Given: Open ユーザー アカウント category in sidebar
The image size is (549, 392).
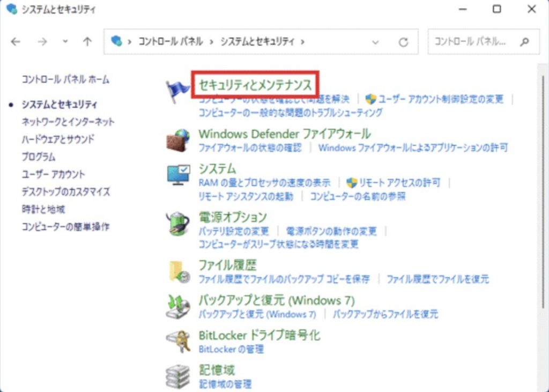Looking at the screenshot, I should [53, 174].
